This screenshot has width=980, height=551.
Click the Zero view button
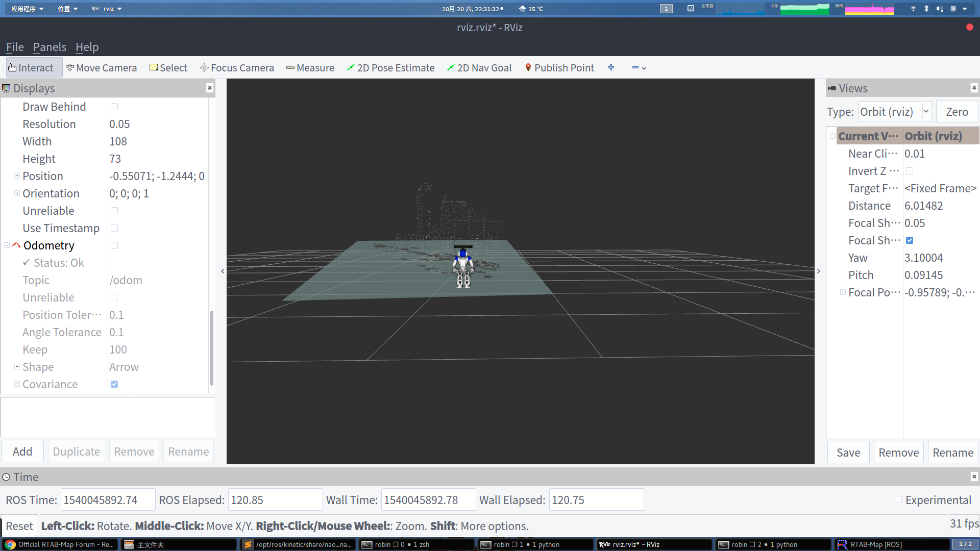(957, 112)
